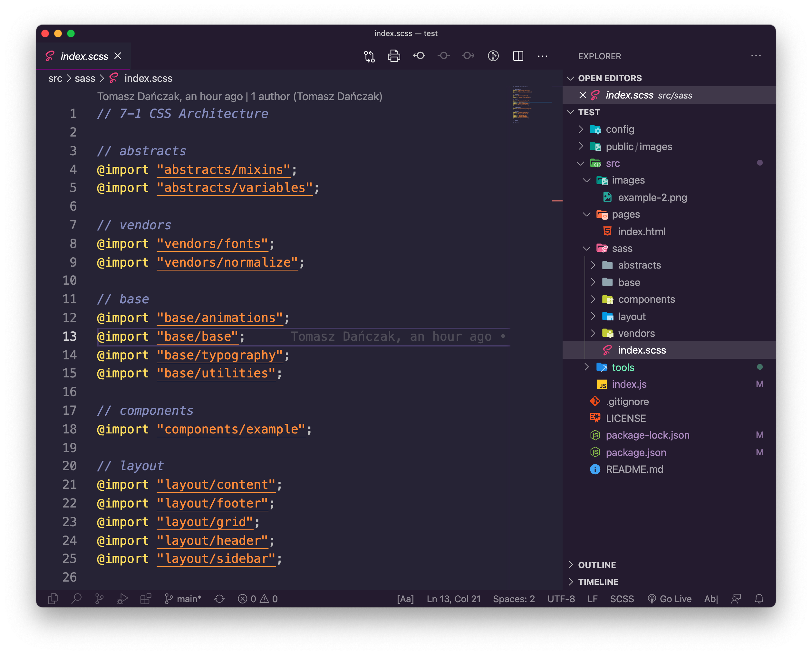
Task: Open Extensions icon in status bar
Action: click(x=145, y=598)
